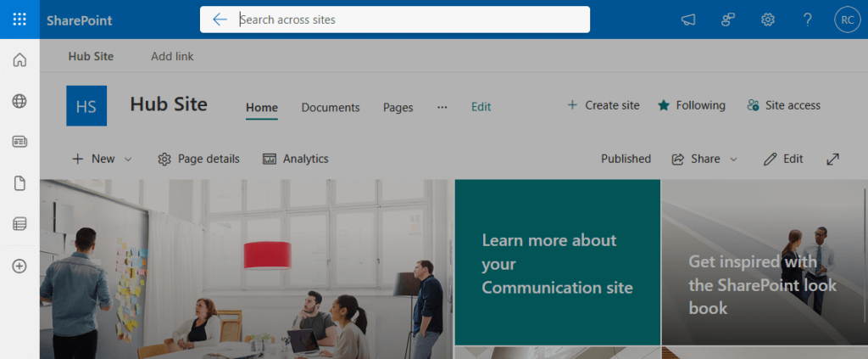Expand the Share dropdown chevron
This screenshot has width=868, height=359.
coord(733,160)
